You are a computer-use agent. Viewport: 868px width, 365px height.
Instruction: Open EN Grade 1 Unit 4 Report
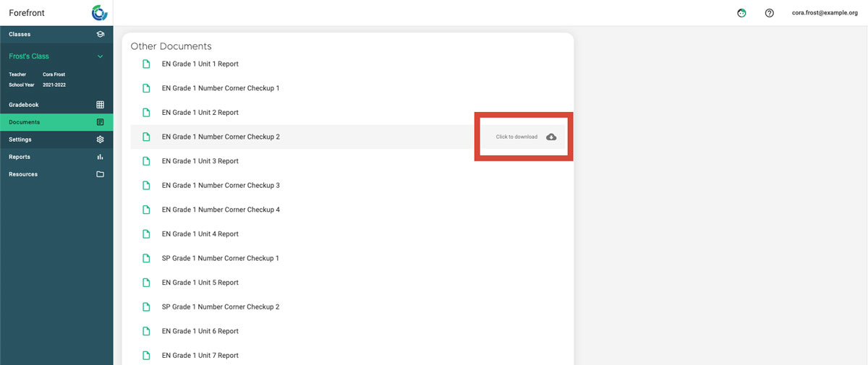click(200, 233)
